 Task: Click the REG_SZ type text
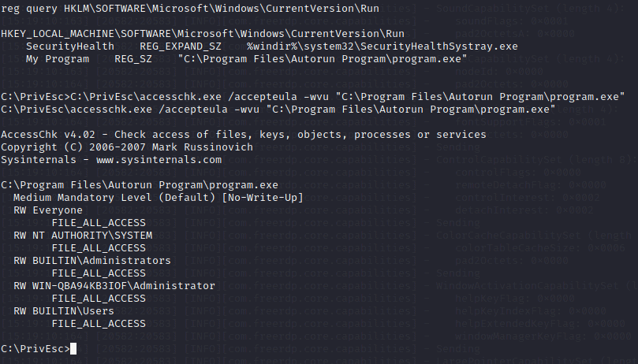[133, 59]
